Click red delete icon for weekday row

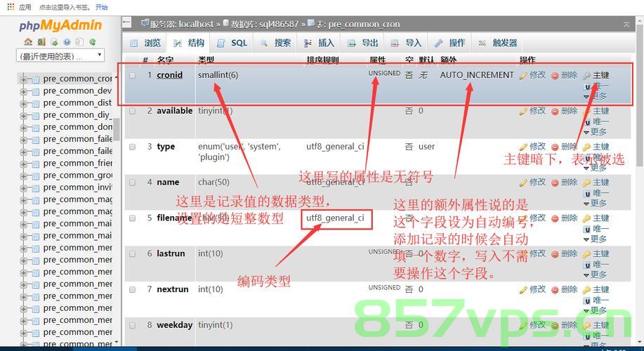tap(555, 326)
